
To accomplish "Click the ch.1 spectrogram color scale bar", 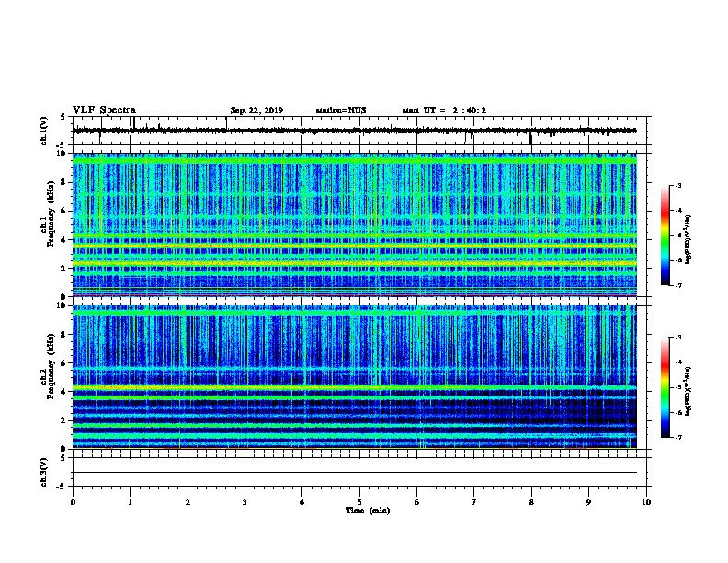I will [665, 236].
